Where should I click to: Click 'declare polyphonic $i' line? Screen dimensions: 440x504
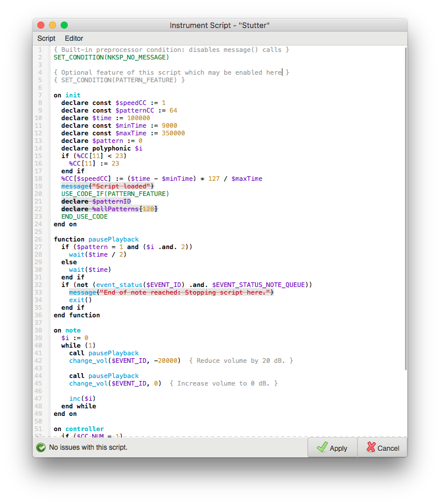click(x=102, y=148)
